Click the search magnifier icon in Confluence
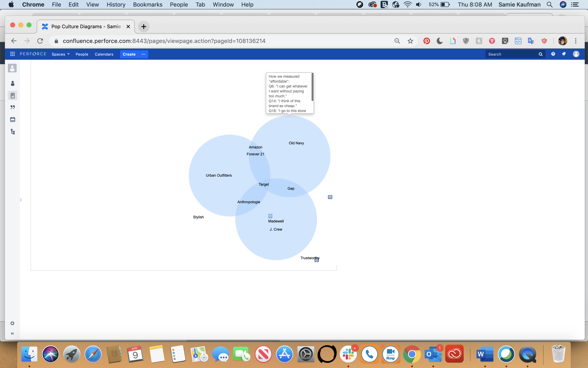 point(540,54)
